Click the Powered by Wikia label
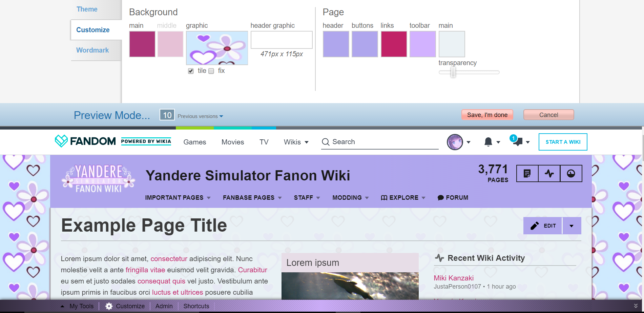 [146, 141]
